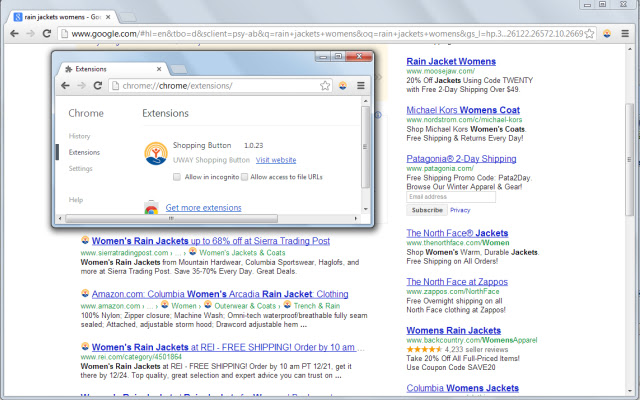640x400 pixels.
Task: Select the rain jackets womens tab
Action: tap(62, 17)
